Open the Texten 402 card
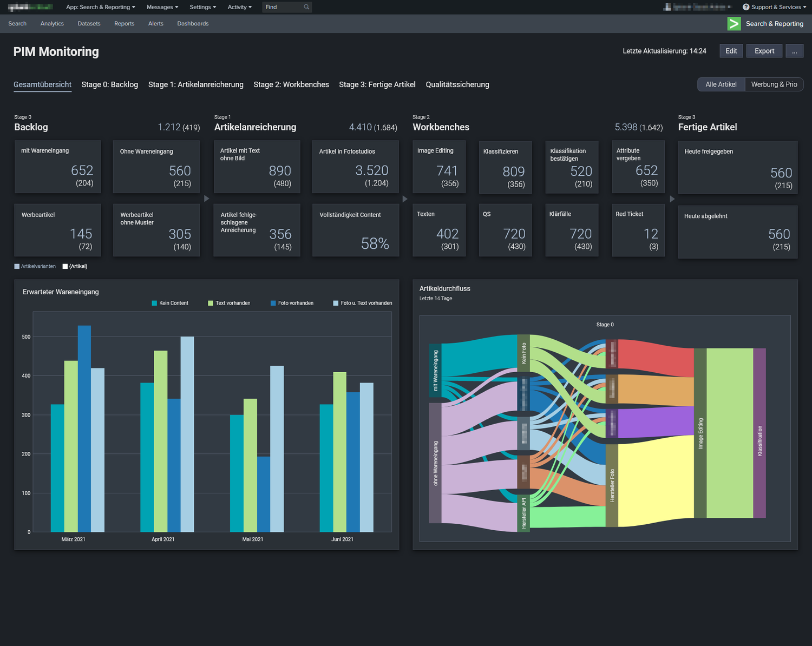 439,230
